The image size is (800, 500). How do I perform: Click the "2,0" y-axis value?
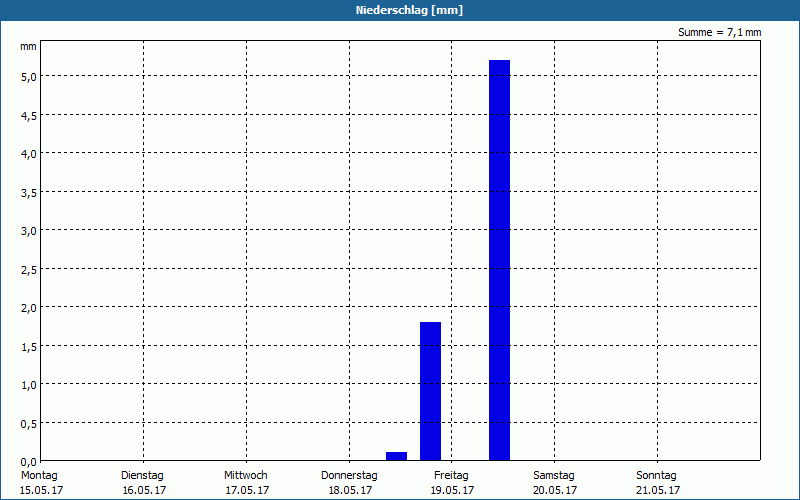pyautogui.click(x=28, y=308)
